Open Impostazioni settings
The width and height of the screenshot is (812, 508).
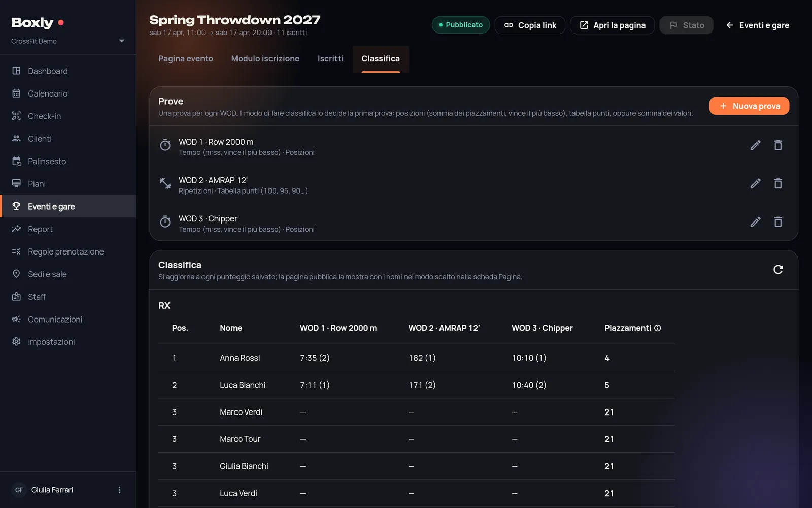(67, 342)
